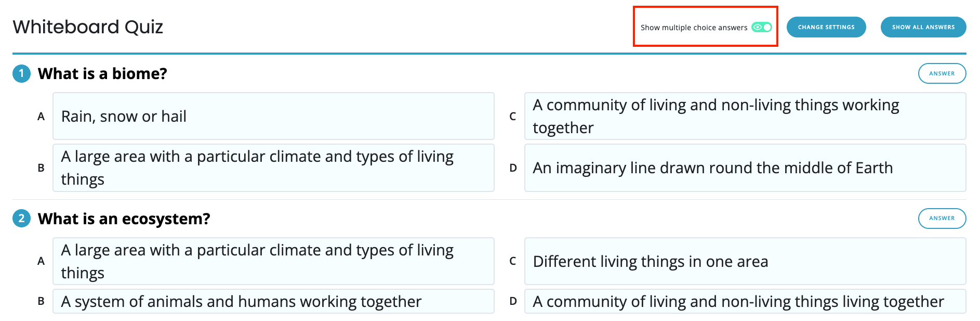The height and width of the screenshot is (321, 980).
Task: Click the question 2 number badge
Action: click(x=21, y=218)
